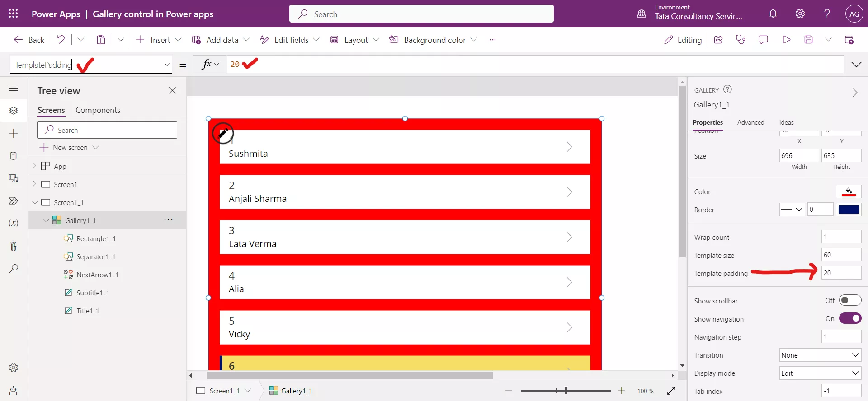
Task: Click the zoom slider handle
Action: pos(566,391)
